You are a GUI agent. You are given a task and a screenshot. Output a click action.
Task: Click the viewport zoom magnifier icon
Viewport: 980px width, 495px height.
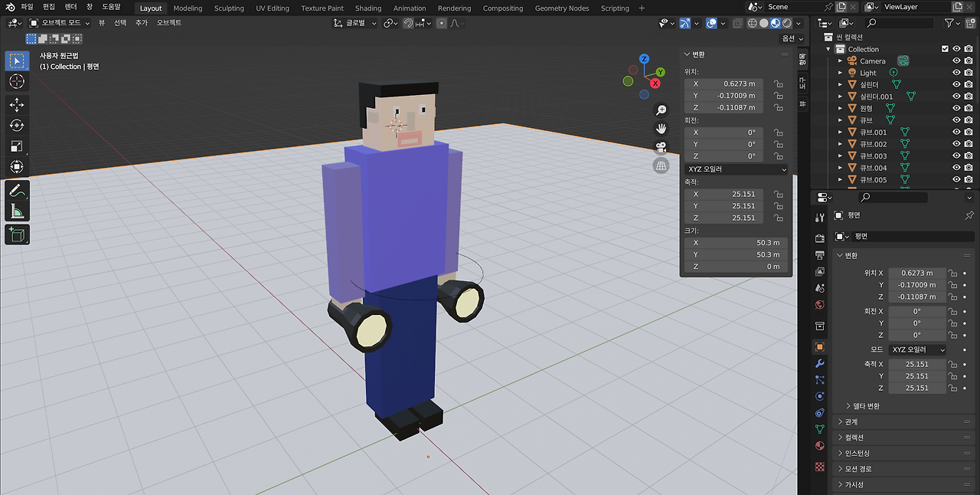tap(661, 110)
